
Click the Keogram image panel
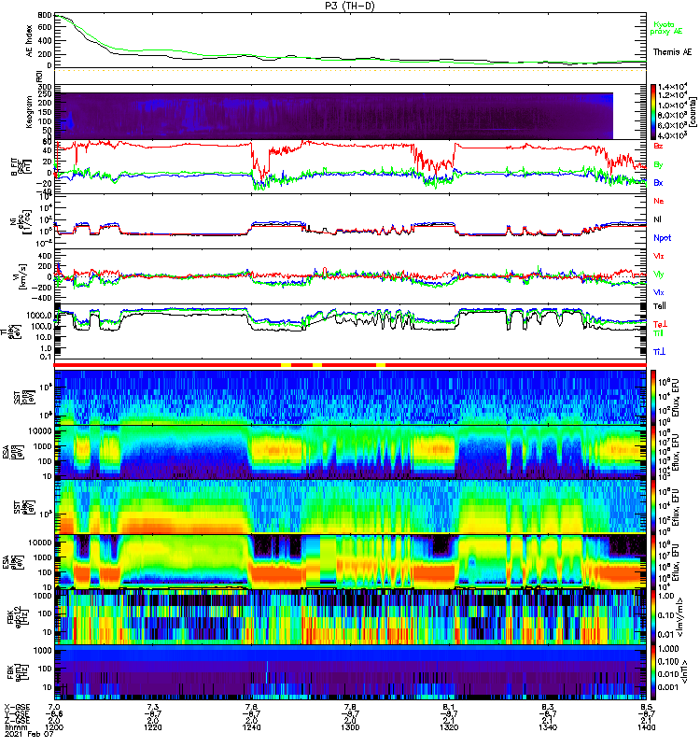click(x=333, y=116)
